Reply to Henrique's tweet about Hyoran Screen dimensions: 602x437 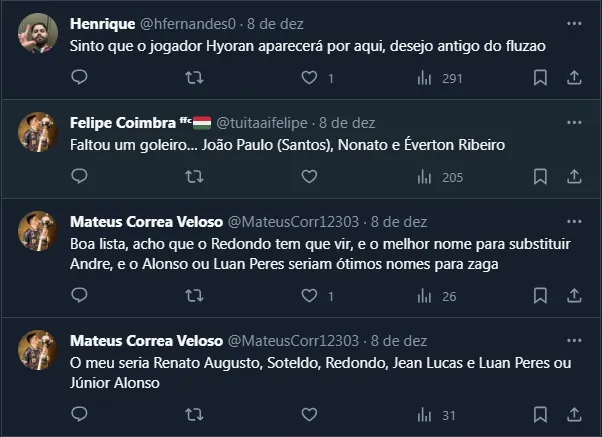pos(81,77)
